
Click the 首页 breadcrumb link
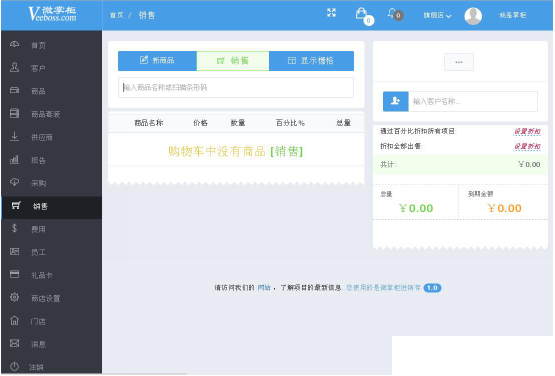116,15
